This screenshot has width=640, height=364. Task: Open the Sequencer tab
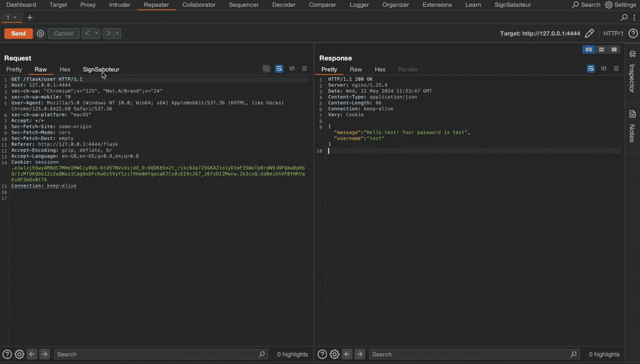[244, 5]
